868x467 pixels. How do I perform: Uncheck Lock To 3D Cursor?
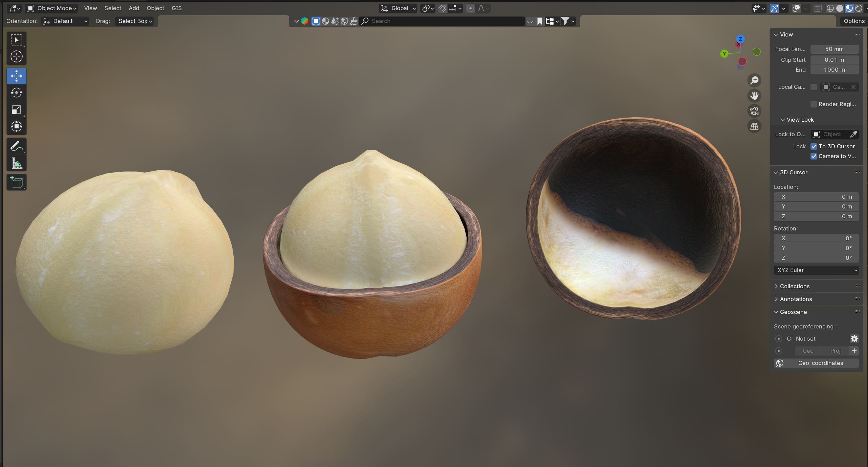(x=814, y=146)
